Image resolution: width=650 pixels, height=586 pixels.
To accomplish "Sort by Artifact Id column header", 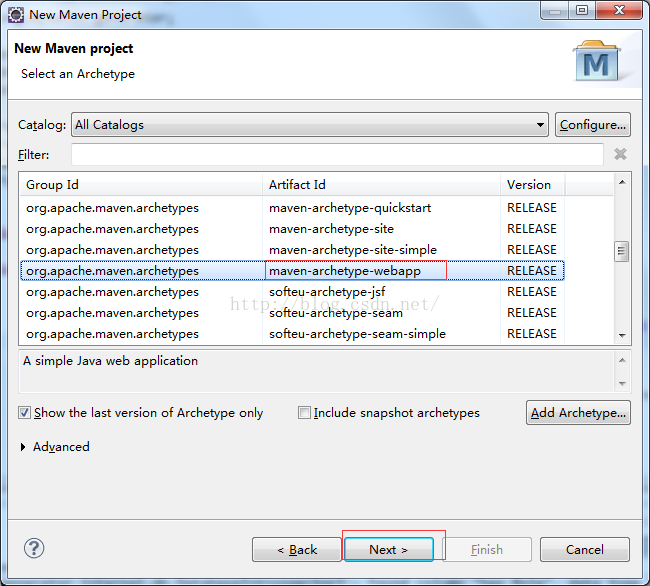I will pyautogui.click(x=381, y=185).
